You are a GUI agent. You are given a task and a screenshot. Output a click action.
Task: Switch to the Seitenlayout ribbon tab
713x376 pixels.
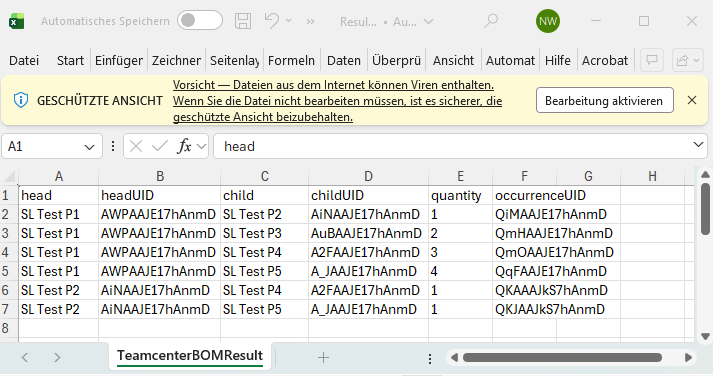[x=235, y=60]
